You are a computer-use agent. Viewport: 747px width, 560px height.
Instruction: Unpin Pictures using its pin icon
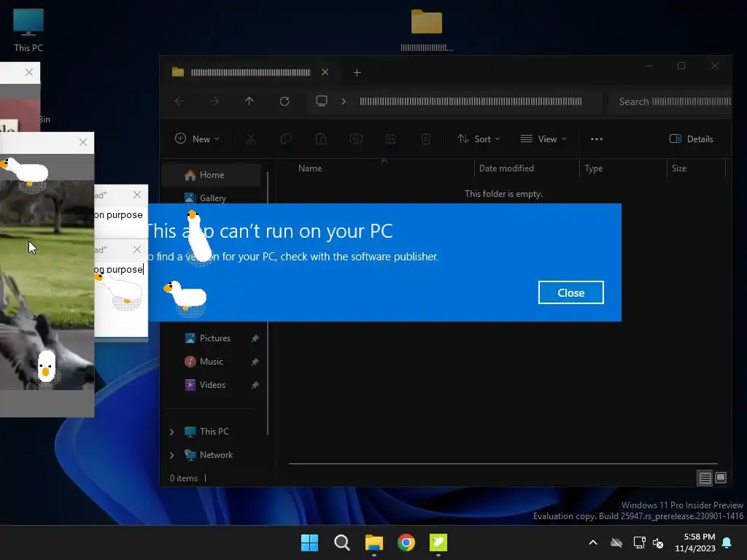click(x=255, y=338)
